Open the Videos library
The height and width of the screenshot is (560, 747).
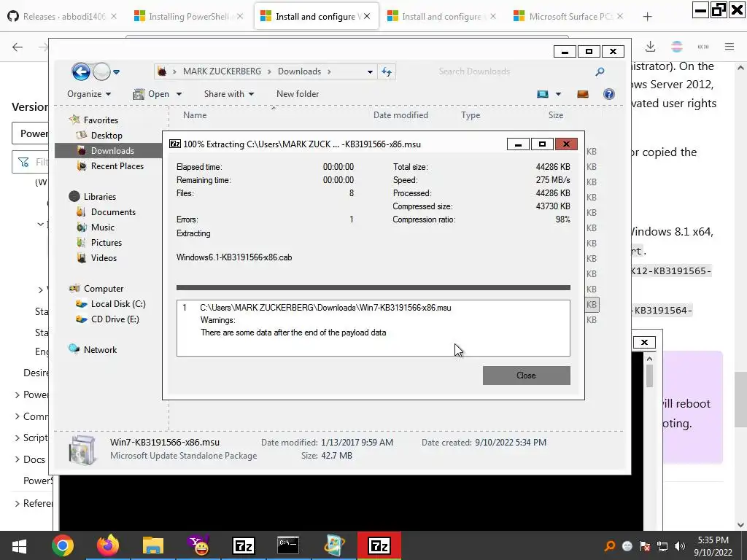click(x=104, y=257)
